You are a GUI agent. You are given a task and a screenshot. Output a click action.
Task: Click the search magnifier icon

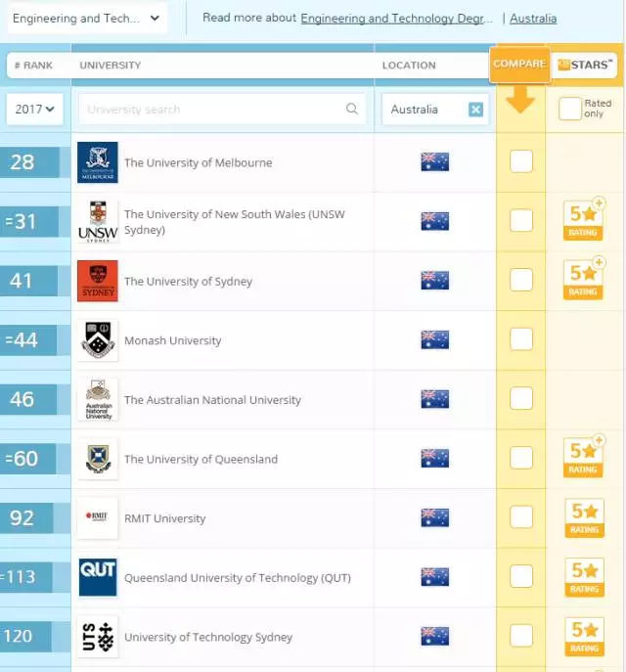pos(352,109)
